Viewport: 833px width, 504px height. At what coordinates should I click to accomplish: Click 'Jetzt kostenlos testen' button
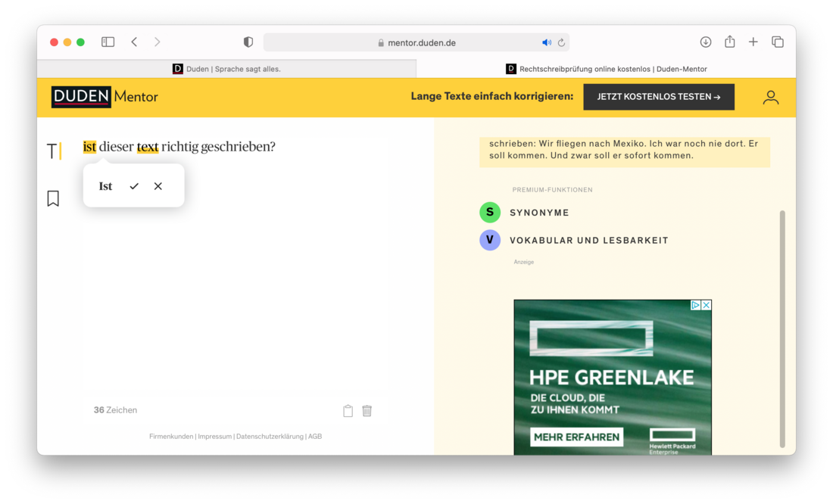pyautogui.click(x=658, y=97)
